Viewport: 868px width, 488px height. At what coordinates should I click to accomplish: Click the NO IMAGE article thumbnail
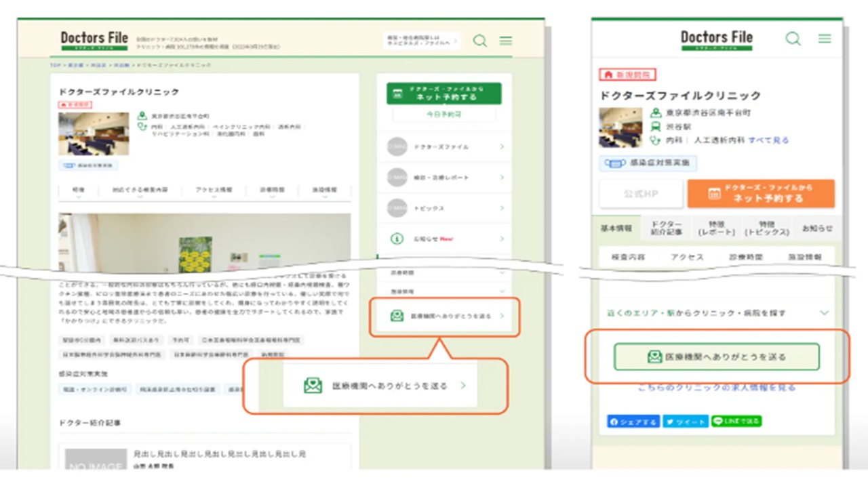(96, 459)
